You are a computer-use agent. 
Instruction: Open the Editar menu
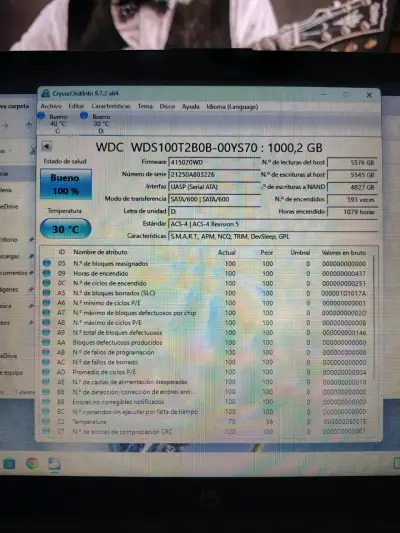pos(76,106)
